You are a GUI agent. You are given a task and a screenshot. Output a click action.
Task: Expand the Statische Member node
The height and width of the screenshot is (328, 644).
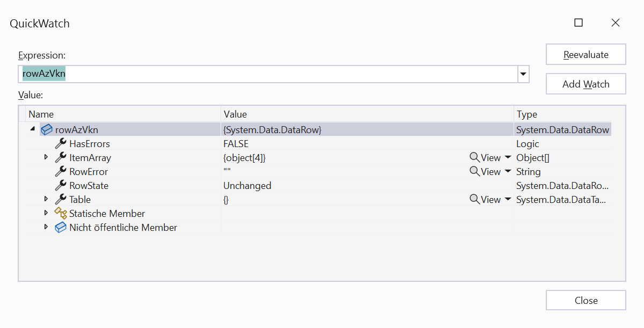(46, 213)
